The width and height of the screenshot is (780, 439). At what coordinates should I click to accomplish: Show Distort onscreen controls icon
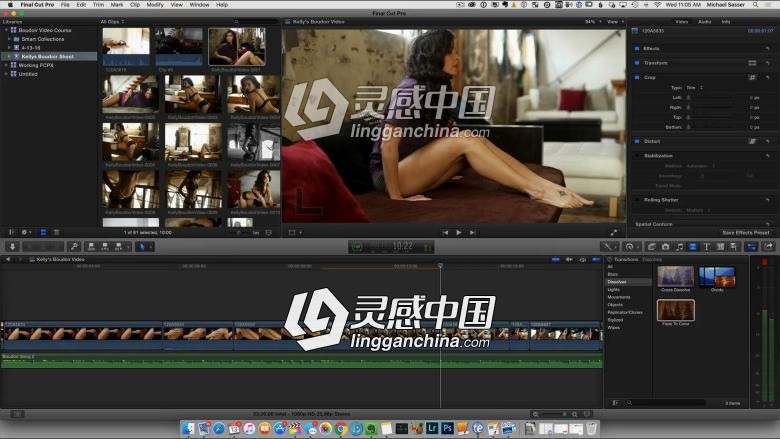pyautogui.click(x=752, y=141)
